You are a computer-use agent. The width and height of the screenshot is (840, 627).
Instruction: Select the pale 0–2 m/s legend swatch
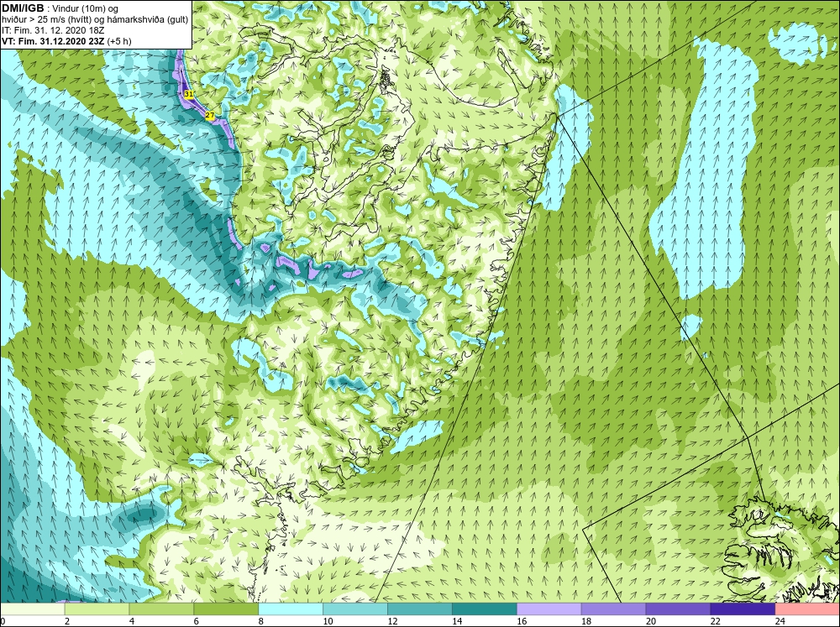click(32, 609)
